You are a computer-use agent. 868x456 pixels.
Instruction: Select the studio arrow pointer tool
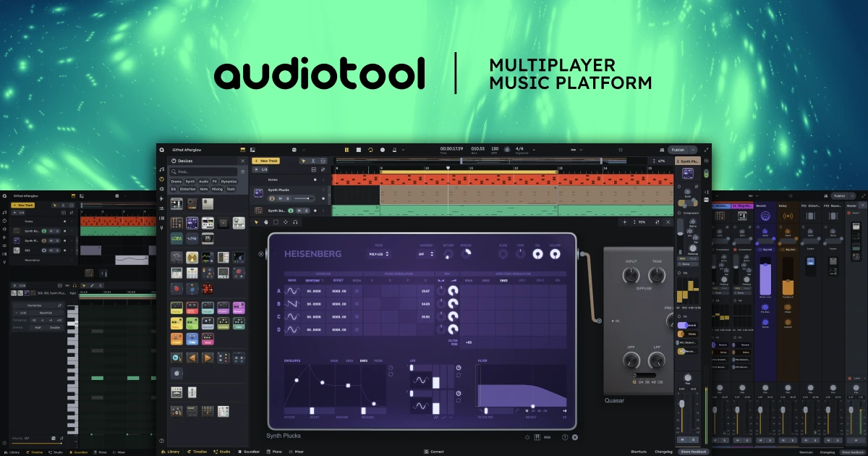[x=256, y=222]
